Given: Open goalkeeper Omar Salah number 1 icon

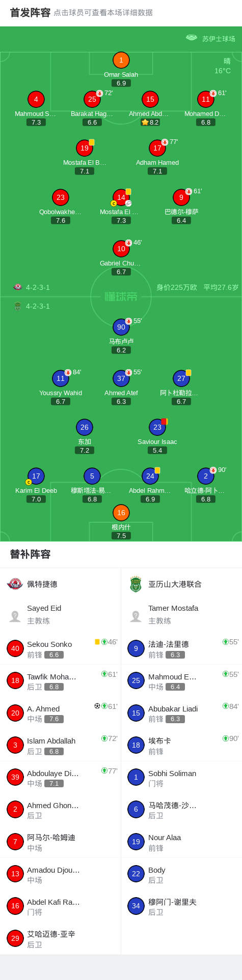Looking at the screenshot, I should [x=121, y=60].
